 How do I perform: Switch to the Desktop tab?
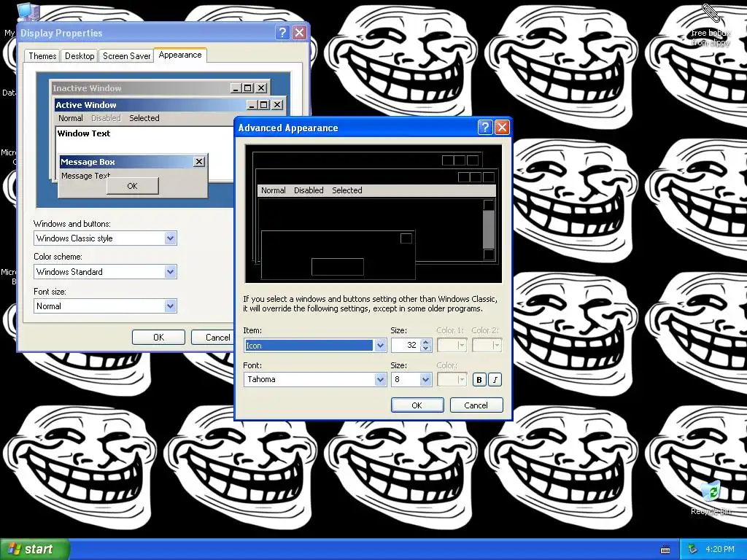click(80, 55)
